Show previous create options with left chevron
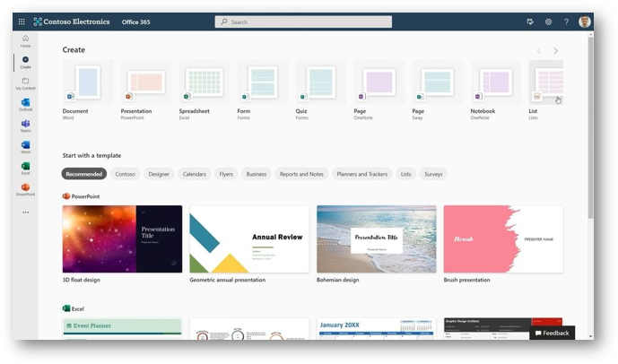Image resolution: width=618 pixels, height=364 pixels. (539, 51)
